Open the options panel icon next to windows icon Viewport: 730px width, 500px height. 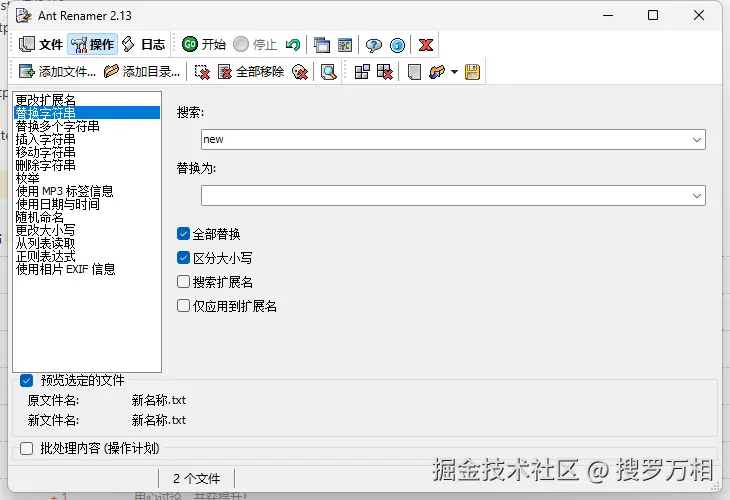(345, 45)
